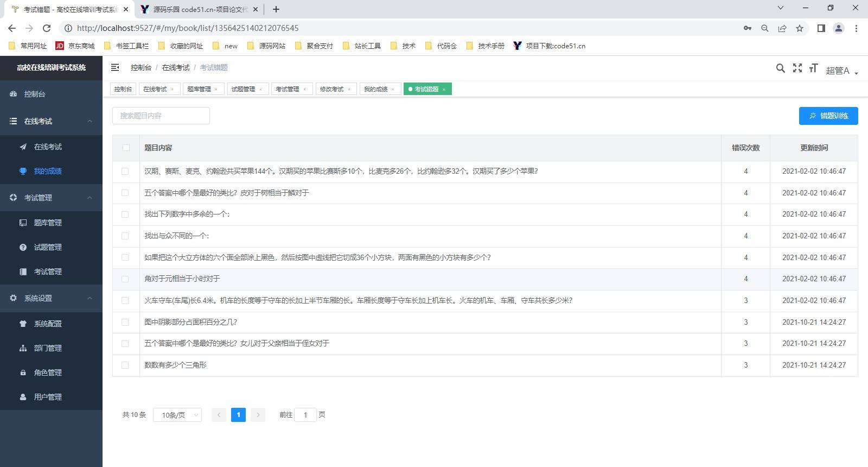Viewport: 868px width, 467px height.
Task: Open the browser tab search chevron
Action: pyautogui.click(x=781, y=8)
